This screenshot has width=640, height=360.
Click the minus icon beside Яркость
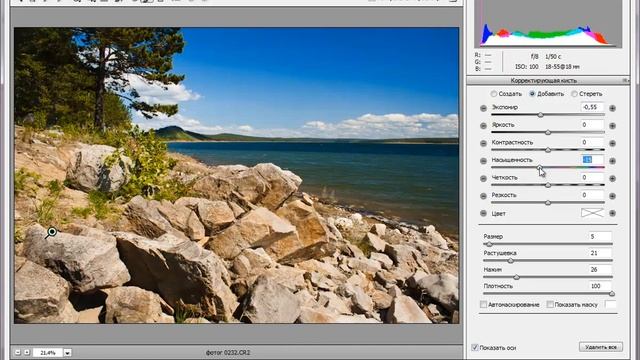pyautogui.click(x=483, y=126)
